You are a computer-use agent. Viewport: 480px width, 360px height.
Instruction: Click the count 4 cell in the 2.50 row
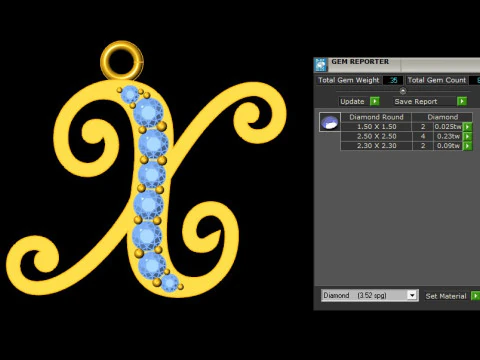click(423, 136)
